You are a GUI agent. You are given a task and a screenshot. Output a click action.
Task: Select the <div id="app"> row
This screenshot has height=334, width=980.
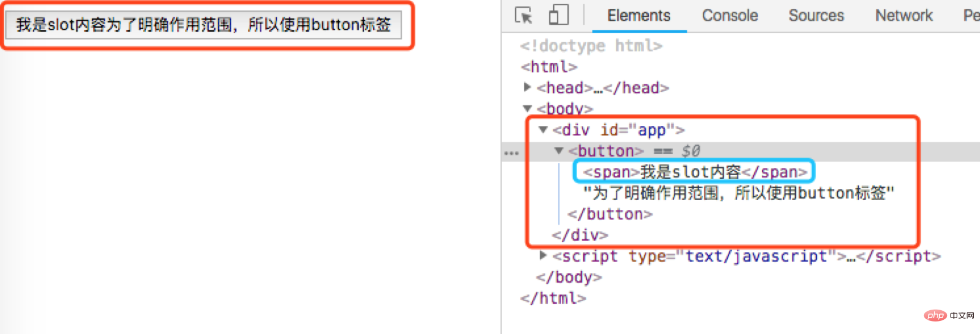tap(618, 130)
